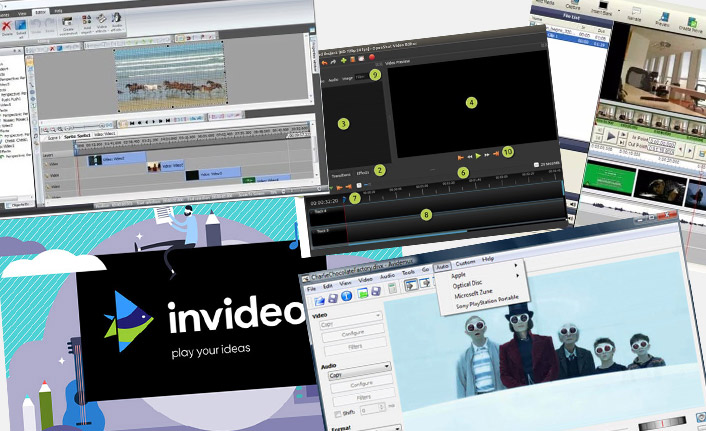Open the Tools menu in Avidemux
Image resolution: width=706 pixels, height=431 pixels.
click(408, 272)
